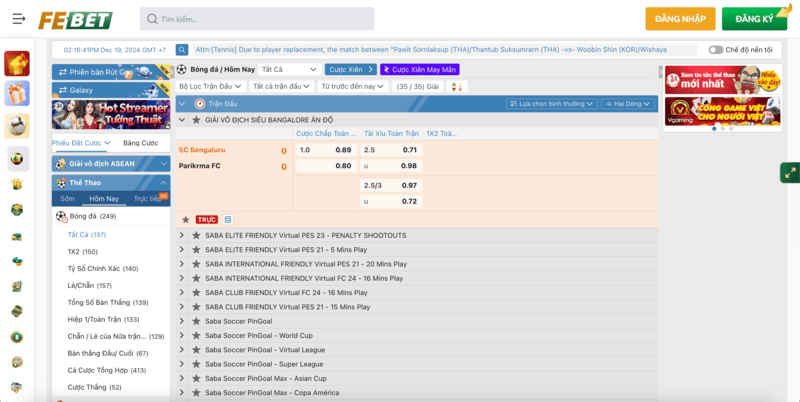Screen dimensions: 800x402
Task: Click the sort order arrows icon after 35 Giải
Action: tap(457, 87)
